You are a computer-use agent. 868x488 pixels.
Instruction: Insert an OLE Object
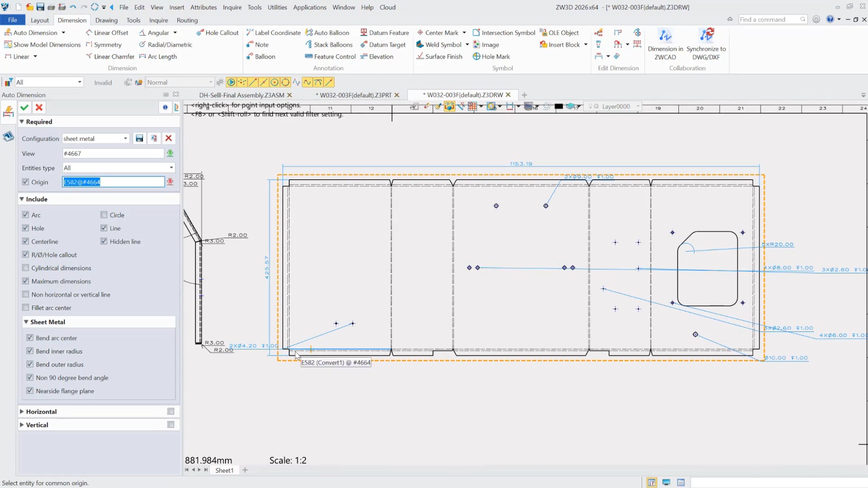(559, 33)
